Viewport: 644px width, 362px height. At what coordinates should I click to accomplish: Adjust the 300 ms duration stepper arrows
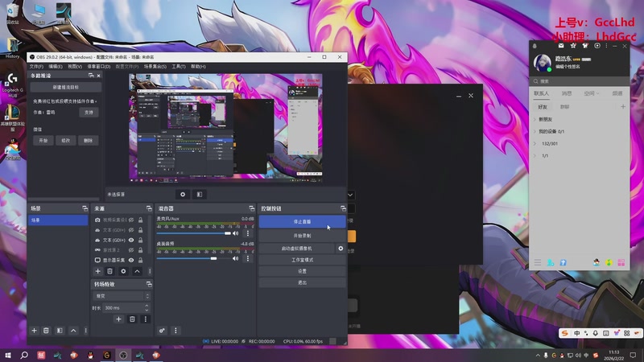(x=147, y=307)
